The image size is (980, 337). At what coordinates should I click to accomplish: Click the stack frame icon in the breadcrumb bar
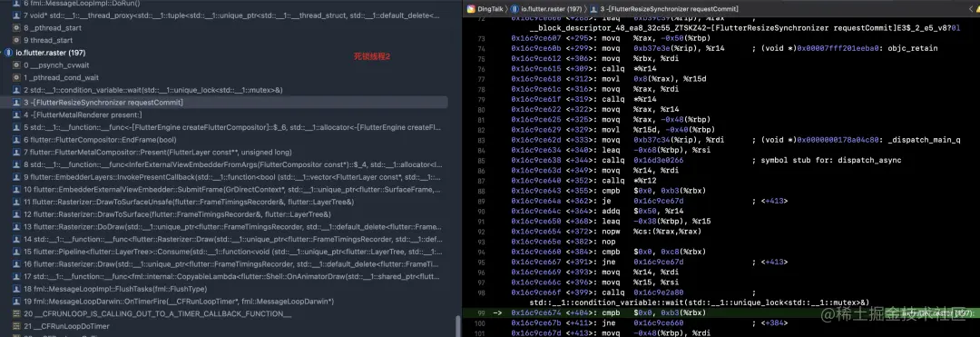pyautogui.click(x=593, y=9)
